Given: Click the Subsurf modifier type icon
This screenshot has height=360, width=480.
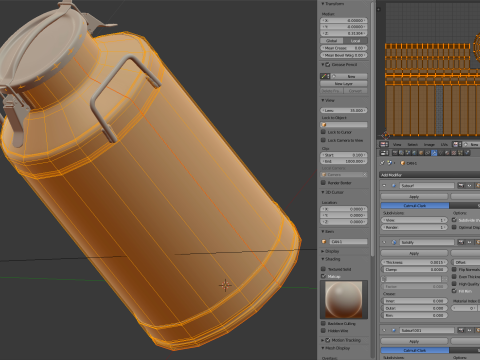Looking at the screenshot, I should pos(394,185).
